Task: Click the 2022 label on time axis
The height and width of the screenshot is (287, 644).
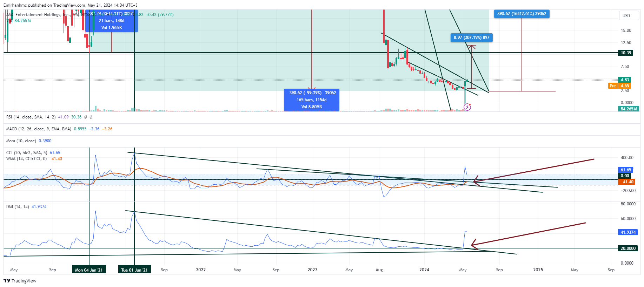Action: (201, 270)
